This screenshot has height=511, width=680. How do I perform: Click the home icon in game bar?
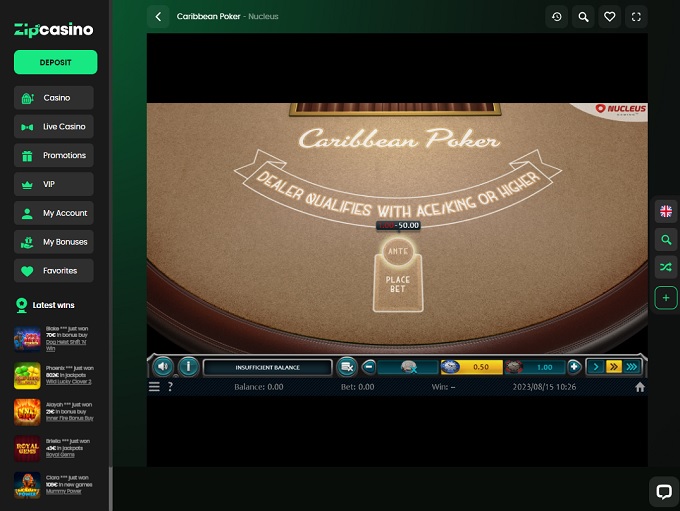pos(640,387)
